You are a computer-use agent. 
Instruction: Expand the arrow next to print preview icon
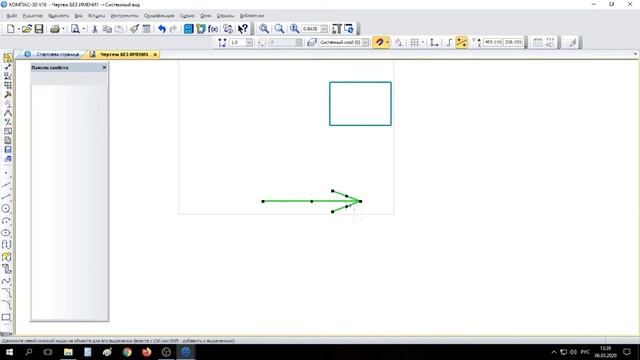(x=84, y=29)
